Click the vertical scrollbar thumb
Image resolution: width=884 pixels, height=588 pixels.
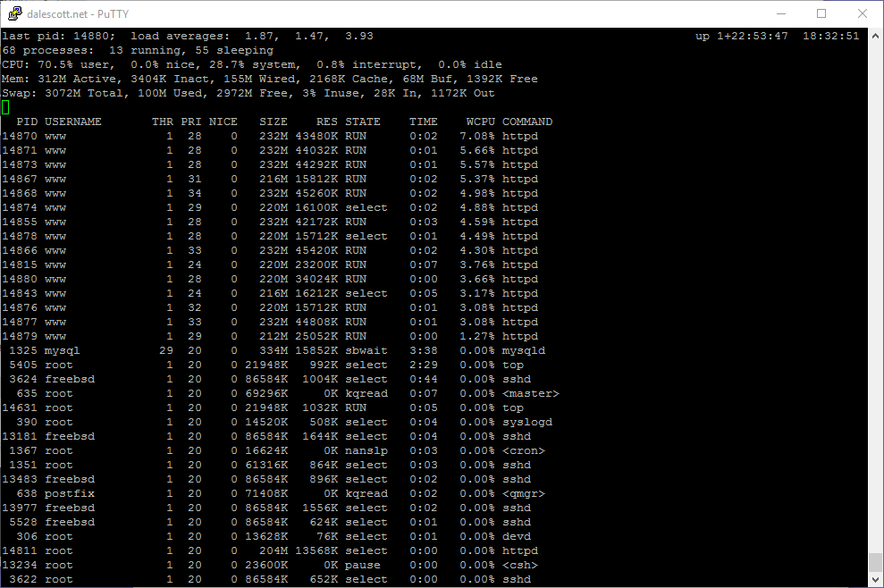[x=875, y=562]
